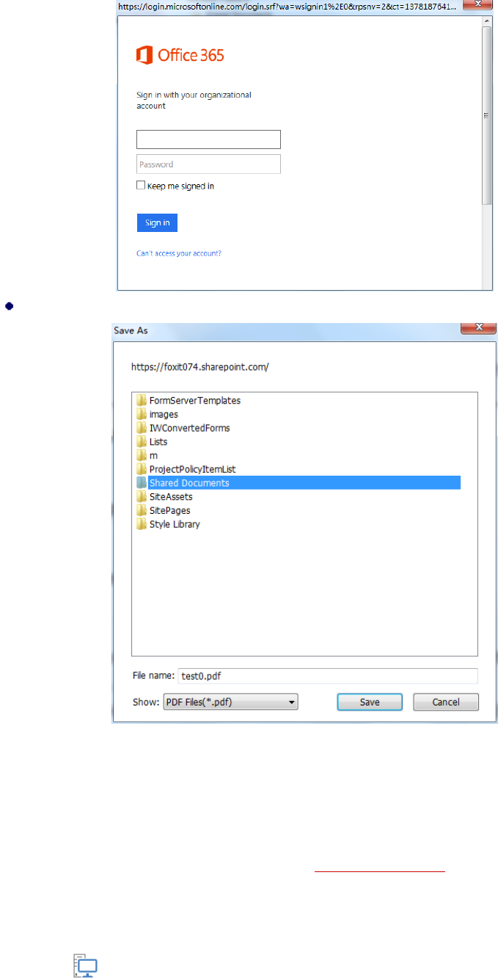The height and width of the screenshot is (980, 498).
Task: Click the IWConvertedForms folder icon
Action: 142,428
